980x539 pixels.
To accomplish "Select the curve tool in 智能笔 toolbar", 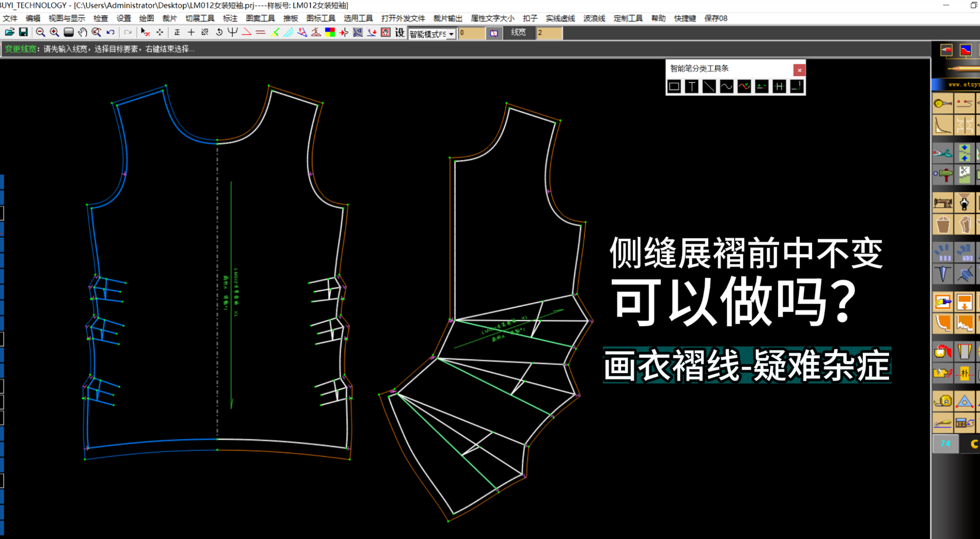I will pos(726,86).
